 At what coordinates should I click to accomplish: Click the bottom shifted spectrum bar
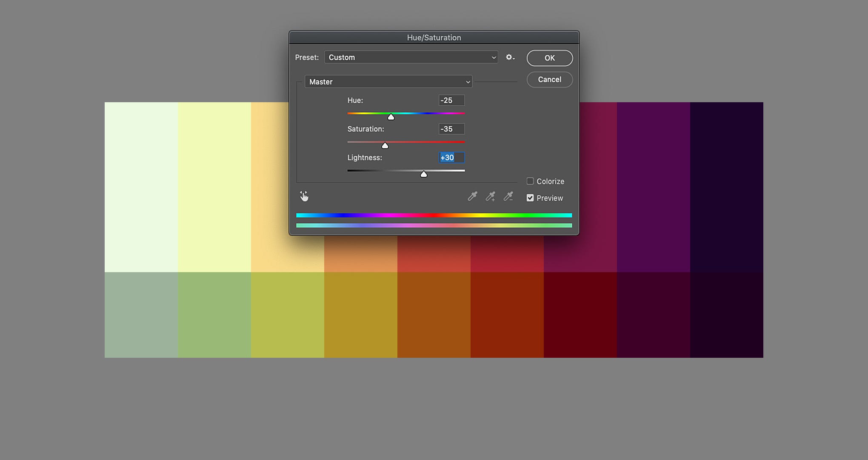pyautogui.click(x=434, y=225)
